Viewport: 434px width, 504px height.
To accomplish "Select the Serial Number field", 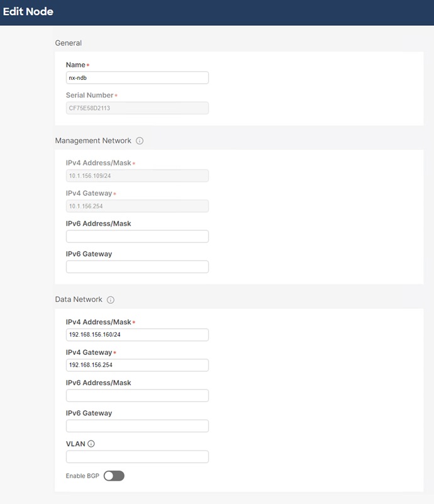I will click(138, 108).
